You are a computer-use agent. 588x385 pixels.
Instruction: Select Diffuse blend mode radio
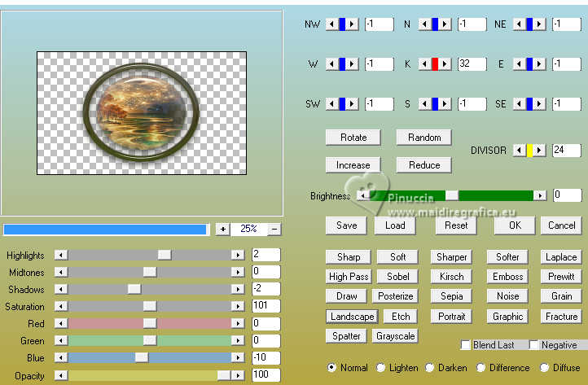[545, 367]
